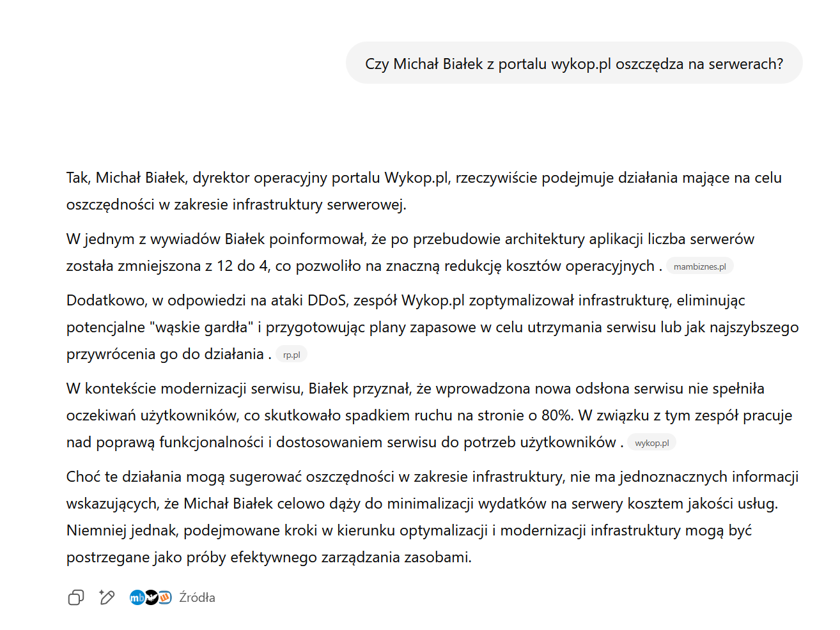Screen dimensions: 840x630
Task: Click the blue "mb" source icon
Action: 136,597
